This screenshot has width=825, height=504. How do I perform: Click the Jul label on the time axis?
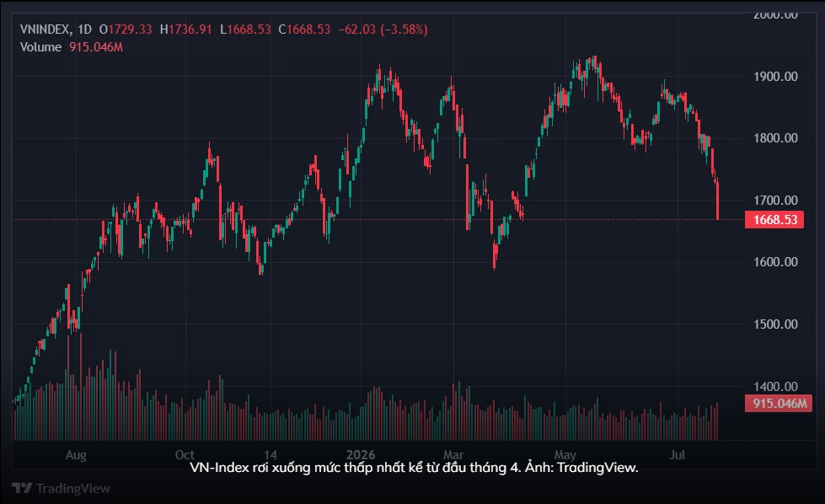678,455
